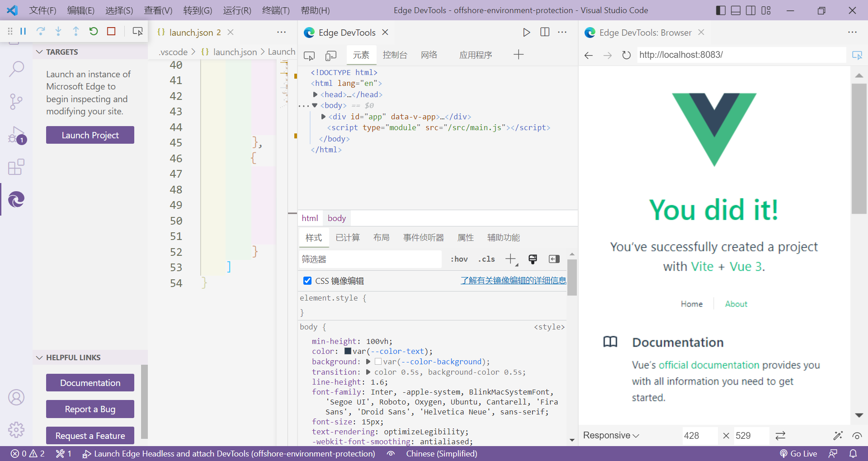Toggle inspect mode in browser address bar

[x=857, y=55]
